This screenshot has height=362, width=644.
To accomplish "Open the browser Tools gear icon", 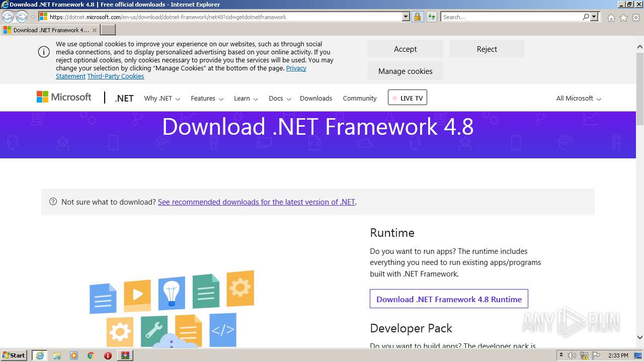I will [635, 18].
